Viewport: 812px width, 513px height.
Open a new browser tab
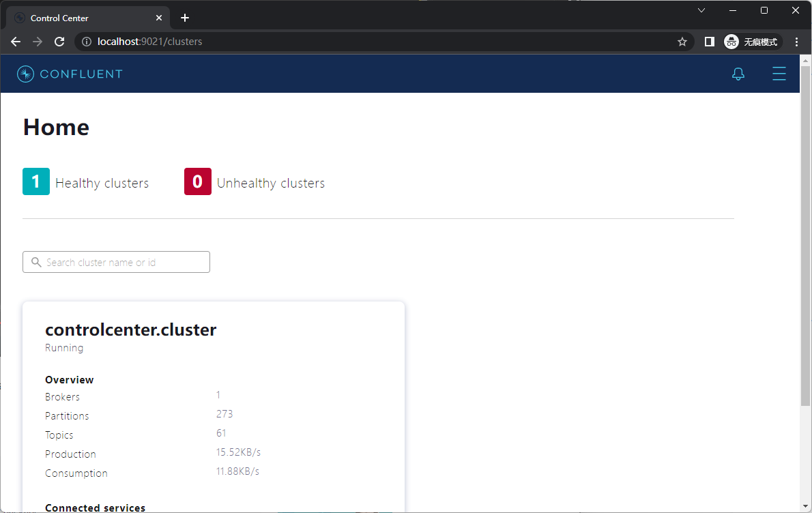pyautogui.click(x=185, y=18)
